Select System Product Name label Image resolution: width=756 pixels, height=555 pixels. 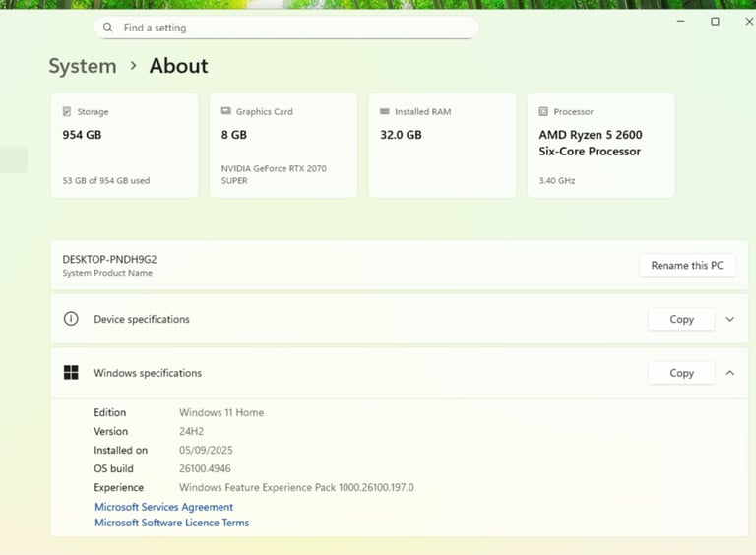[107, 273]
